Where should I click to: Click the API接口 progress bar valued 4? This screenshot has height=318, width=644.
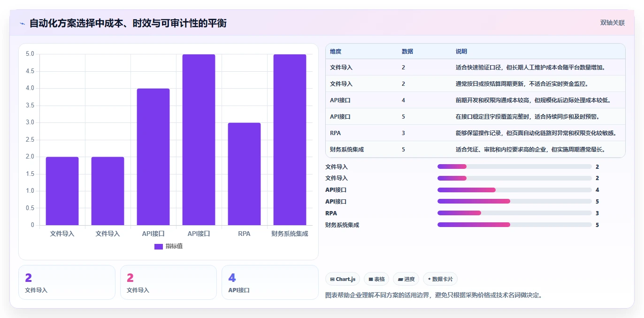pos(514,190)
